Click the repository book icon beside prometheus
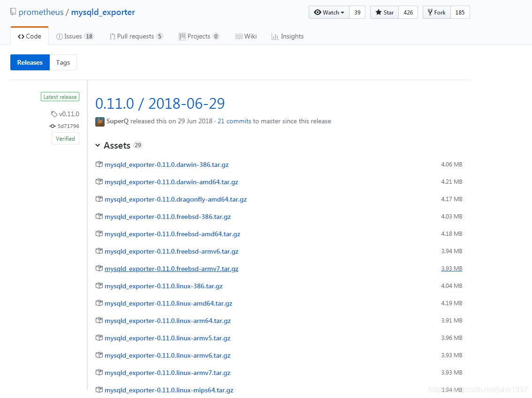The height and width of the screenshot is (398, 532). 13,12
